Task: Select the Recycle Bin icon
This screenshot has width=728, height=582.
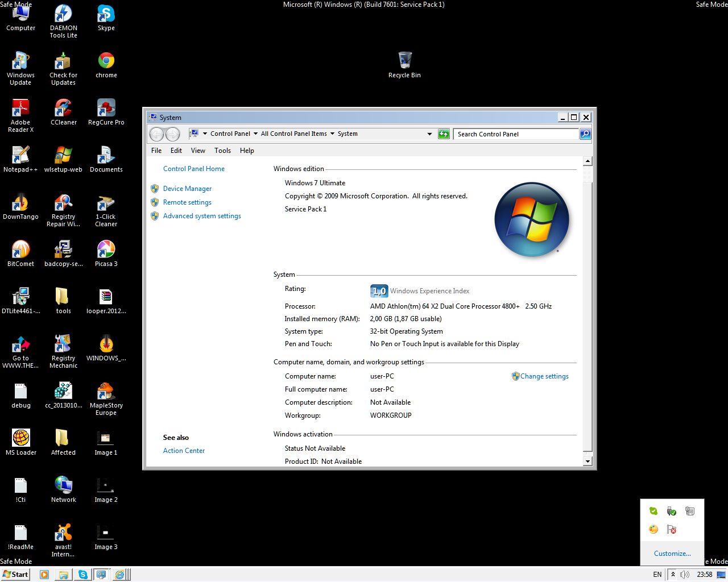Action: 404,65
